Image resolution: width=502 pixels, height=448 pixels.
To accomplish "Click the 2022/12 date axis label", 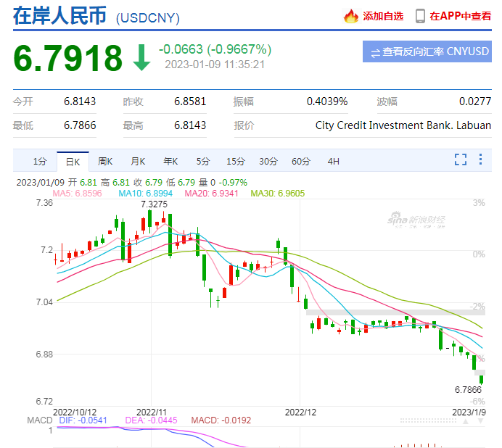I will (300, 412).
